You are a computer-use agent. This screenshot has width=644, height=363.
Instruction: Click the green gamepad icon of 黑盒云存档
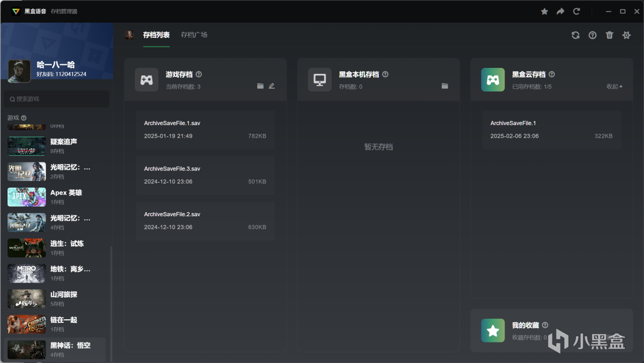coord(493,79)
